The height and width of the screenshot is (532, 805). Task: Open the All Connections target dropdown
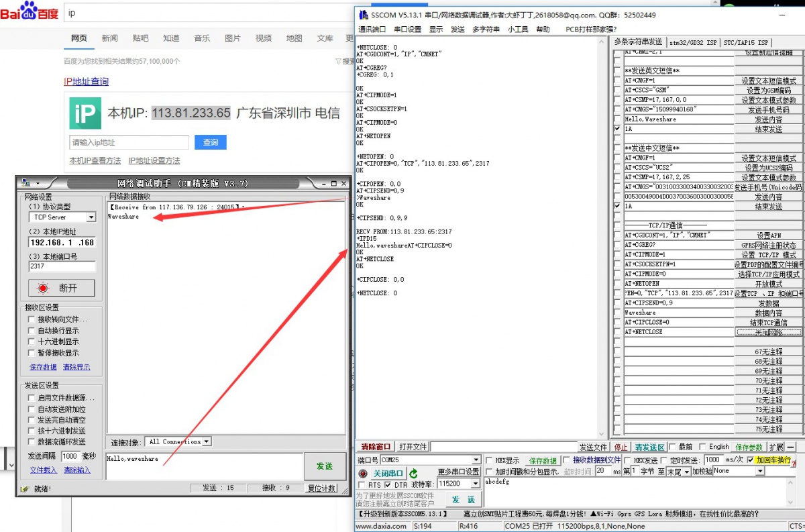[207, 441]
